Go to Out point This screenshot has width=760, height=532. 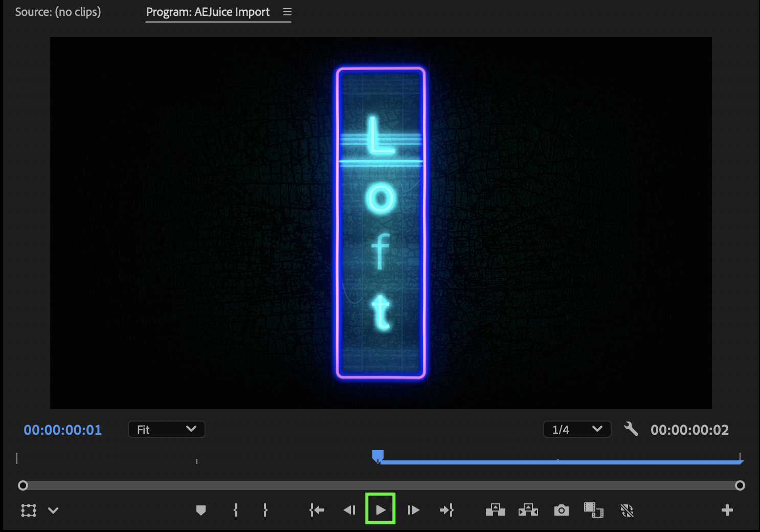(446, 510)
